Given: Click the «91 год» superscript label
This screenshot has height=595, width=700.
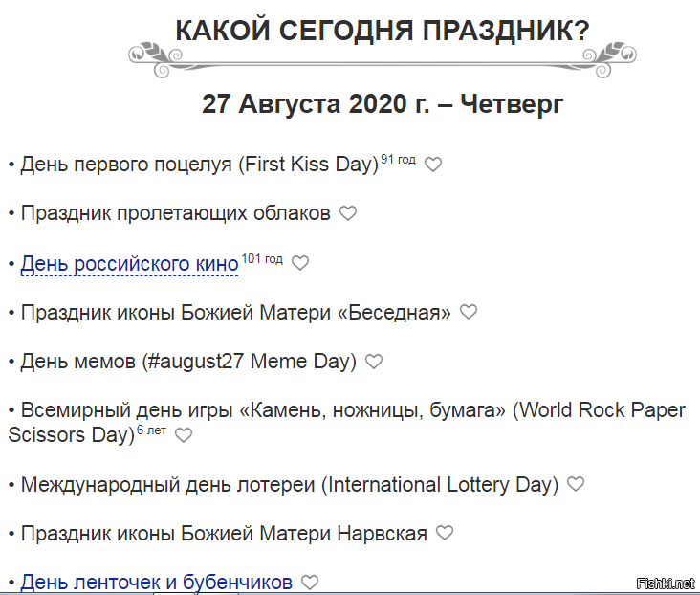Looking at the screenshot, I should [398, 159].
